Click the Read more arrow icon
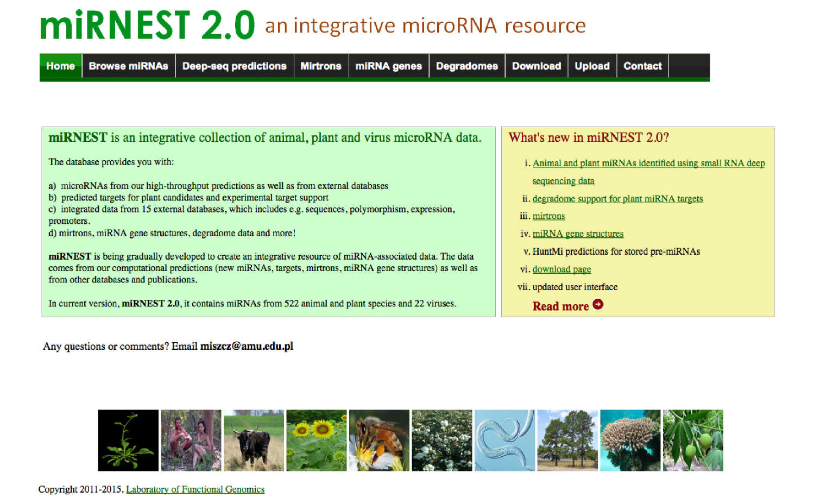Viewport: 814px width, 504px height. [598, 305]
